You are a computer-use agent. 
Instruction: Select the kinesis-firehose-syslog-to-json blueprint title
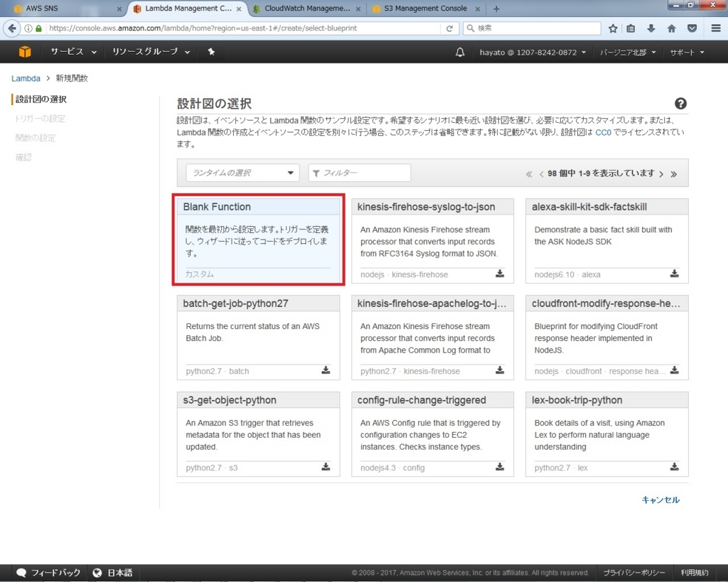(426, 207)
